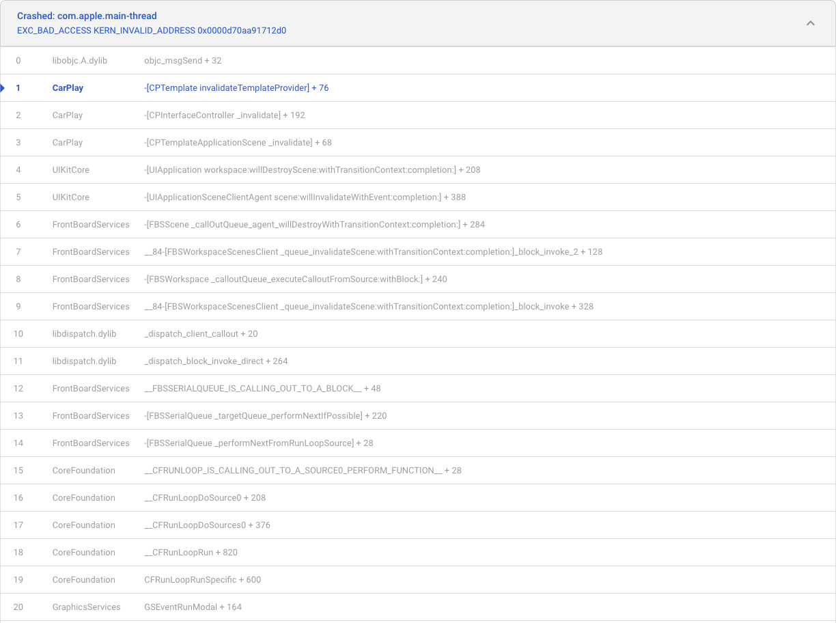Viewport: 840px width, 623px height.
Task: Click the _block_invoke_2 + 128 frame
Action: point(373,252)
